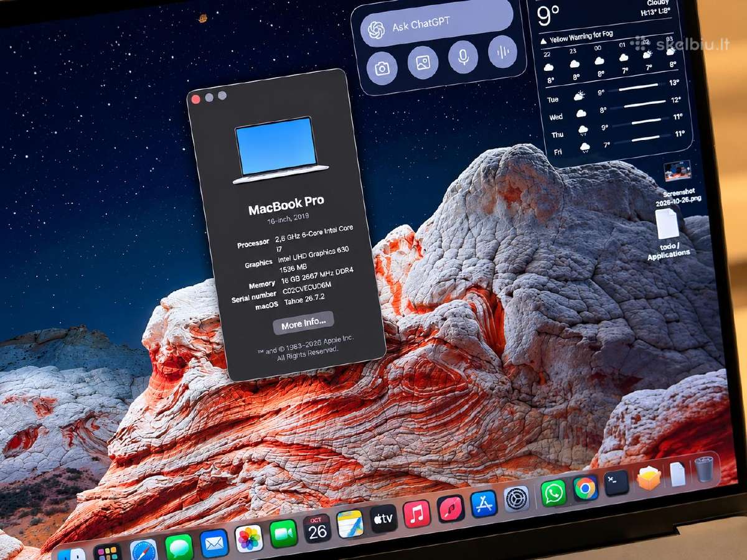Launch Safari from the dock
The height and width of the screenshot is (560, 747).
(x=143, y=551)
